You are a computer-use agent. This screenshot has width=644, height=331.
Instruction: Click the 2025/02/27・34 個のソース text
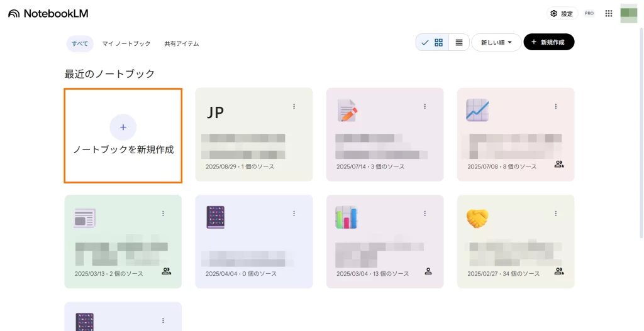coord(504,274)
